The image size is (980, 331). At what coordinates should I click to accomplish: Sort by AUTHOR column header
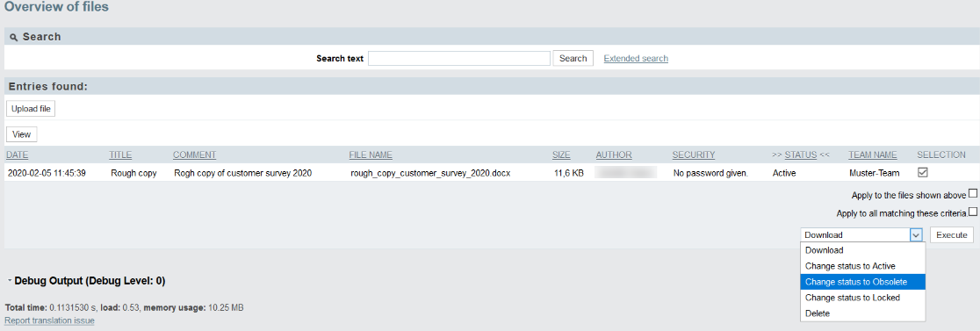614,155
